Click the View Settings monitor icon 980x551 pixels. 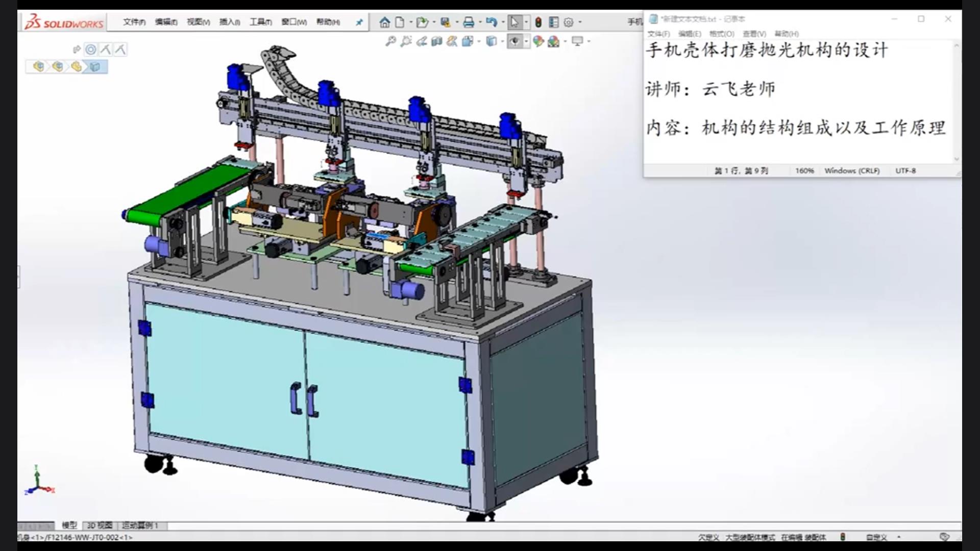(x=577, y=41)
